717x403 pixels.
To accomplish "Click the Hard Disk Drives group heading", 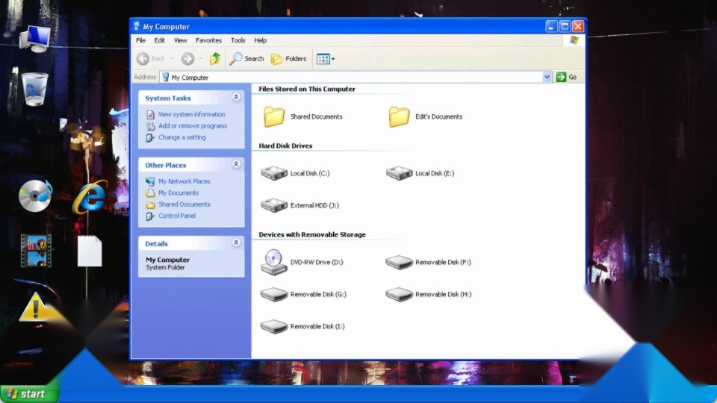I will [x=285, y=146].
